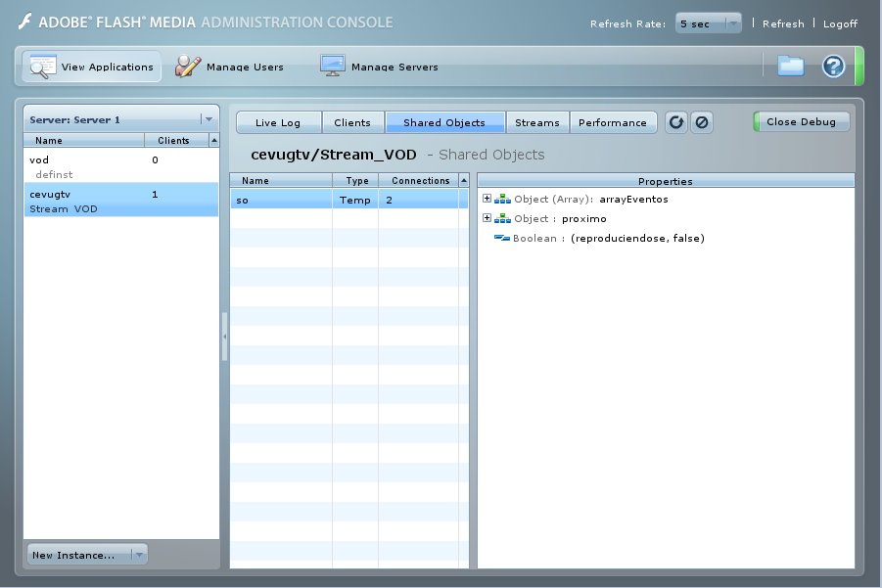Click the Close Debug button
Image resolution: width=882 pixels, height=588 pixels.
pos(801,122)
